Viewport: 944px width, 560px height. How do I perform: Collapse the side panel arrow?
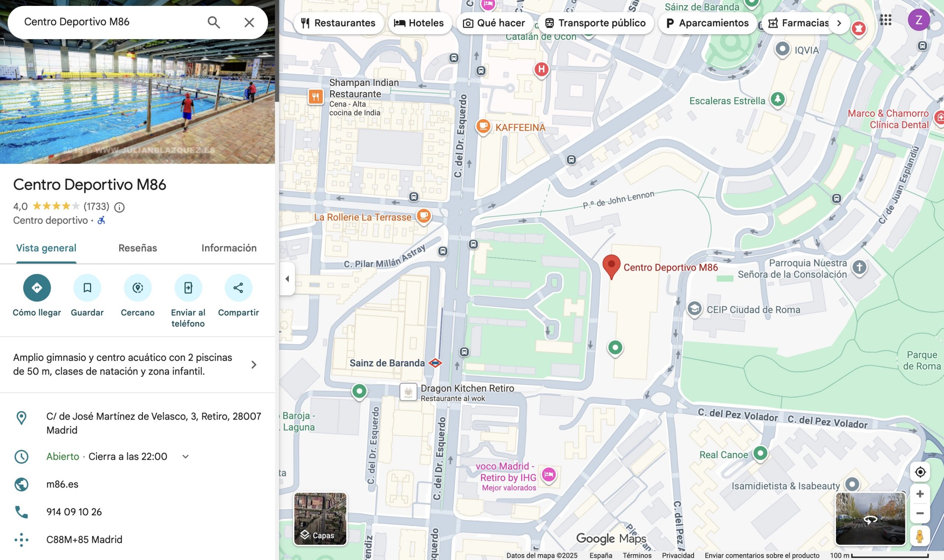(x=287, y=279)
